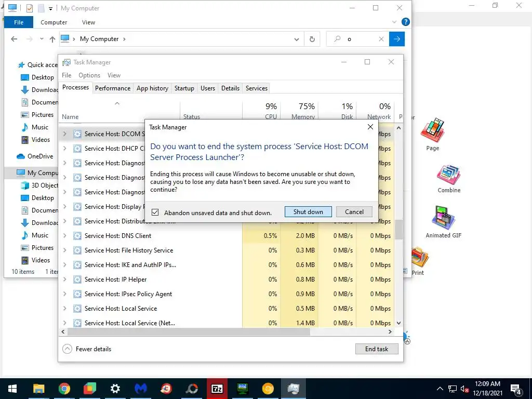This screenshot has height=399, width=532.
Task: Open the notification center icon
Action: [x=516, y=389]
